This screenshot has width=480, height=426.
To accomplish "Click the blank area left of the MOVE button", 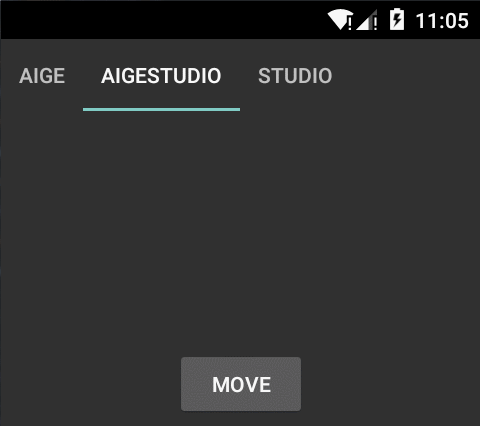I will pos(91,384).
